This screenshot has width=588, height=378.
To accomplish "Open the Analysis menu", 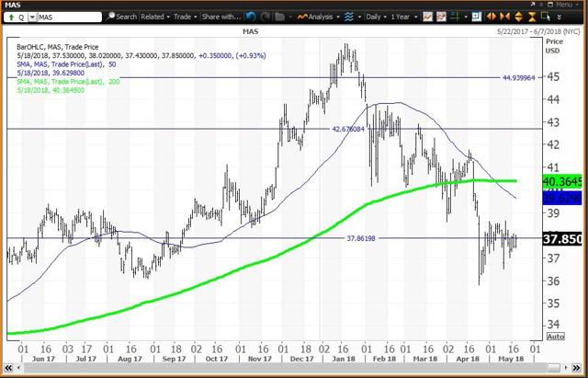I will click(318, 17).
